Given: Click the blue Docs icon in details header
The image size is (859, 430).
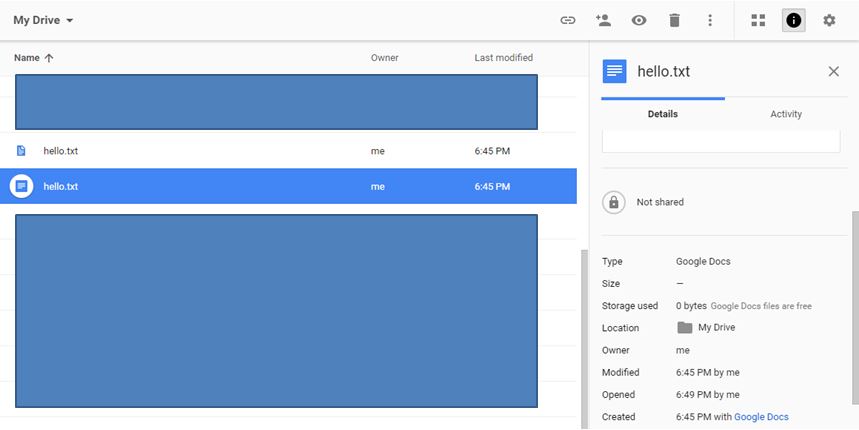Looking at the screenshot, I should pos(615,71).
